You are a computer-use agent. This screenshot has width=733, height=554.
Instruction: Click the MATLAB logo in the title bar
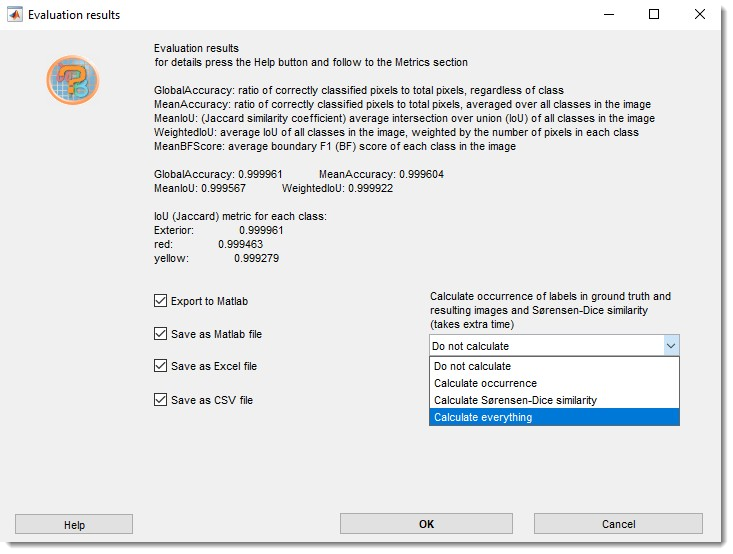coord(15,15)
